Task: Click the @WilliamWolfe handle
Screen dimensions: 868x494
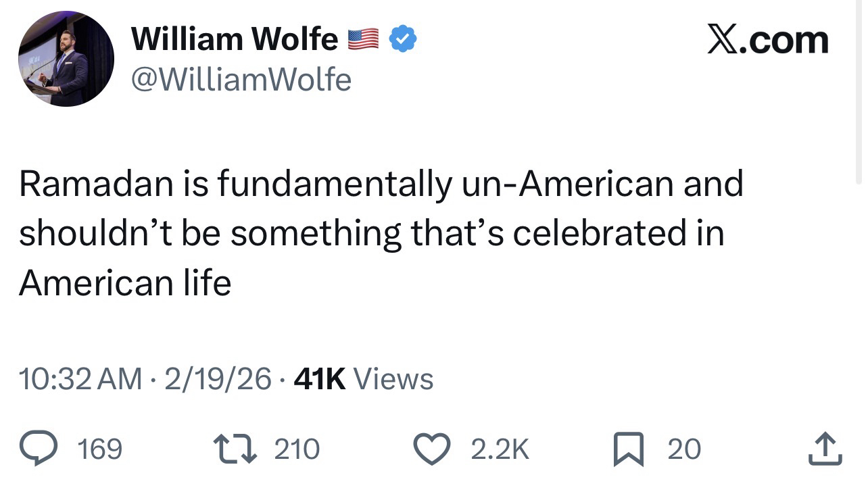Action: (241, 80)
